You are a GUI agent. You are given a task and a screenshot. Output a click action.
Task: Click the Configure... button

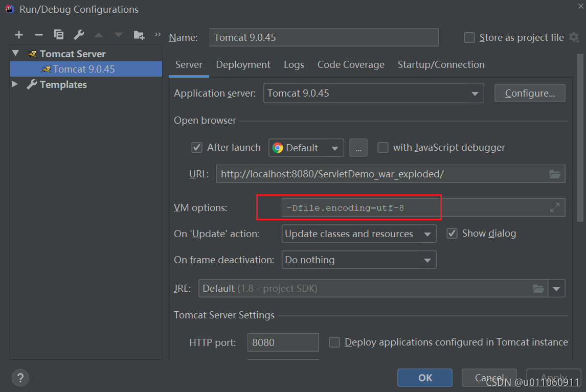[x=530, y=93]
